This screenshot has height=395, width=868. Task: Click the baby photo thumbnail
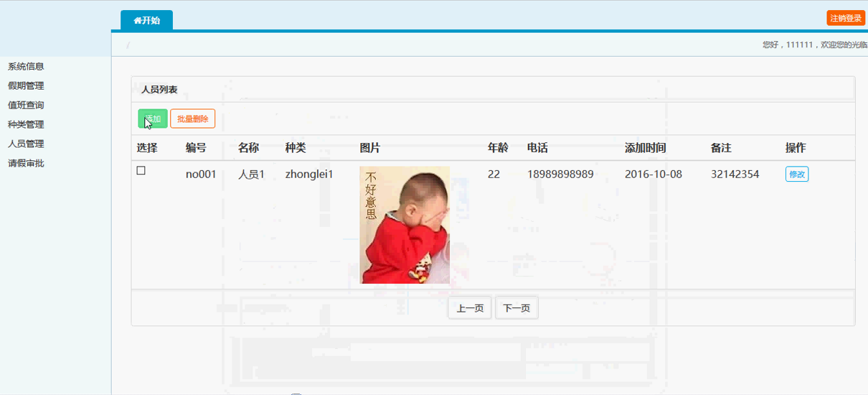pos(405,225)
